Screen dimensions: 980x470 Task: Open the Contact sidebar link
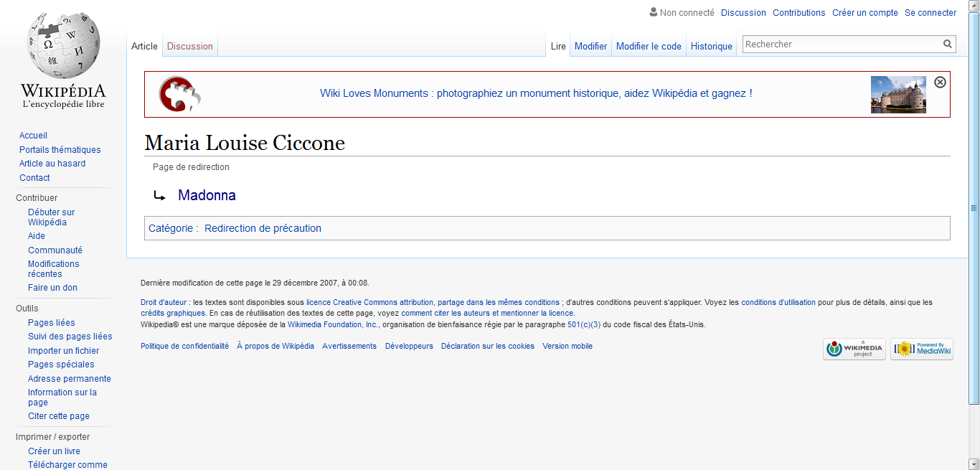34,178
